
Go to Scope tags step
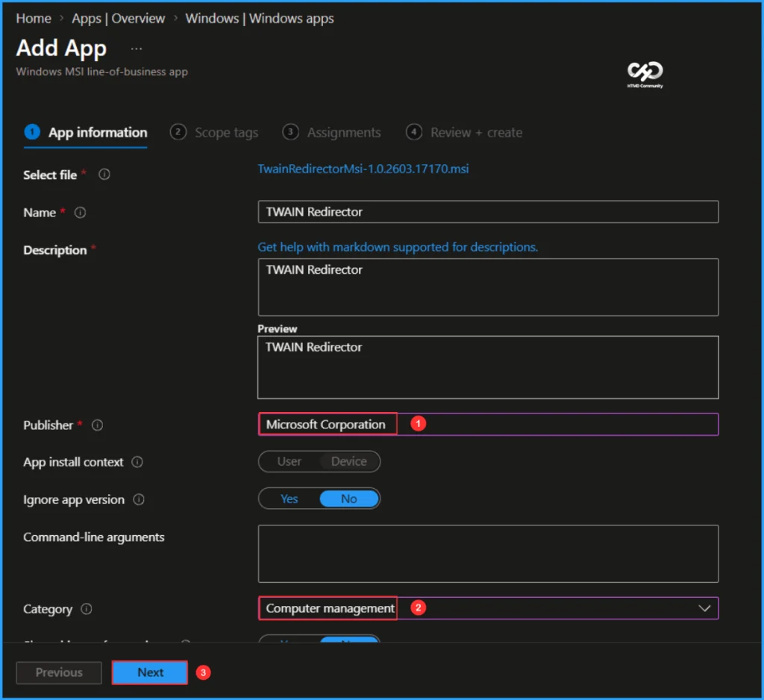pos(214,133)
